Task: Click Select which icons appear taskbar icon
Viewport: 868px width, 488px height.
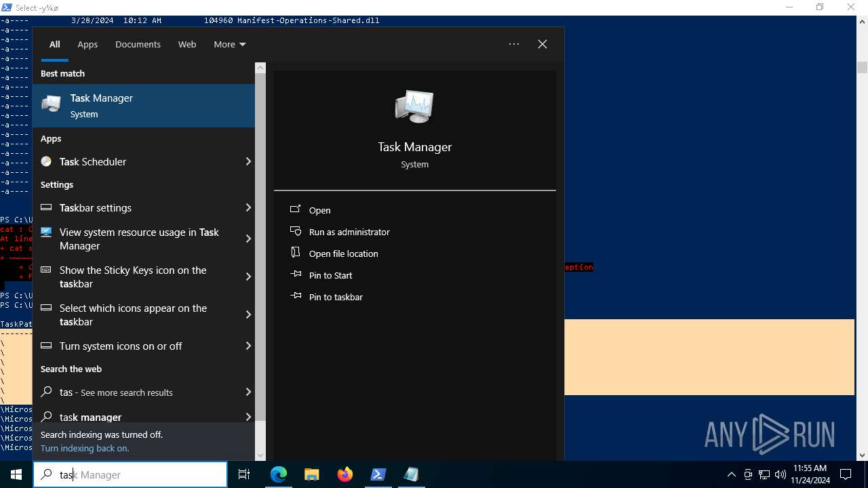Action: point(46,308)
